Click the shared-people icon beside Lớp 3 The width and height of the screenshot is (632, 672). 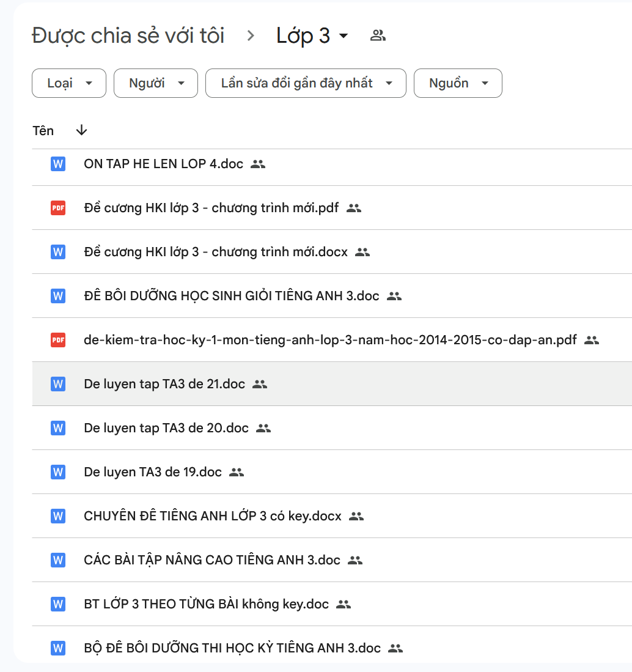click(x=378, y=36)
